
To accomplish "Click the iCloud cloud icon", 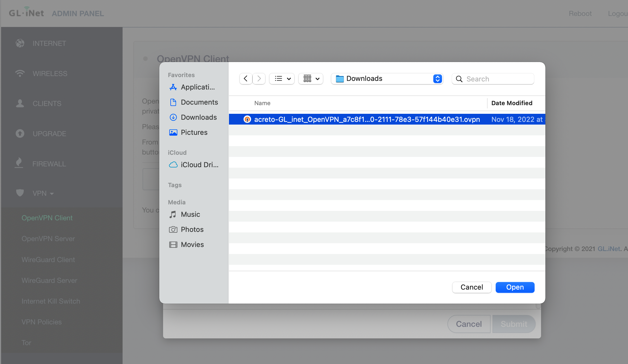I will click(173, 165).
